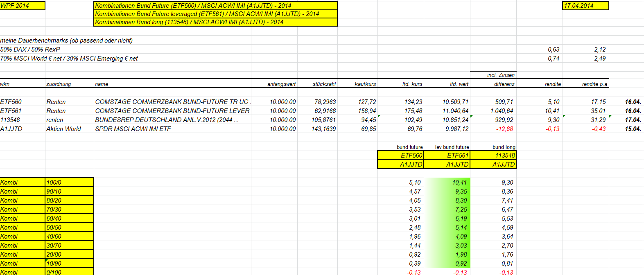Select the 'Kombinationen Bund long' heading cell
Screen dimensions: 644x275
click(x=215, y=22)
